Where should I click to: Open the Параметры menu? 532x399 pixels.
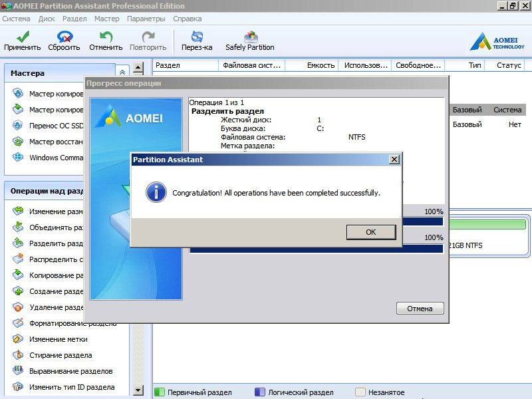pyautogui.click(x=146, y=19)
